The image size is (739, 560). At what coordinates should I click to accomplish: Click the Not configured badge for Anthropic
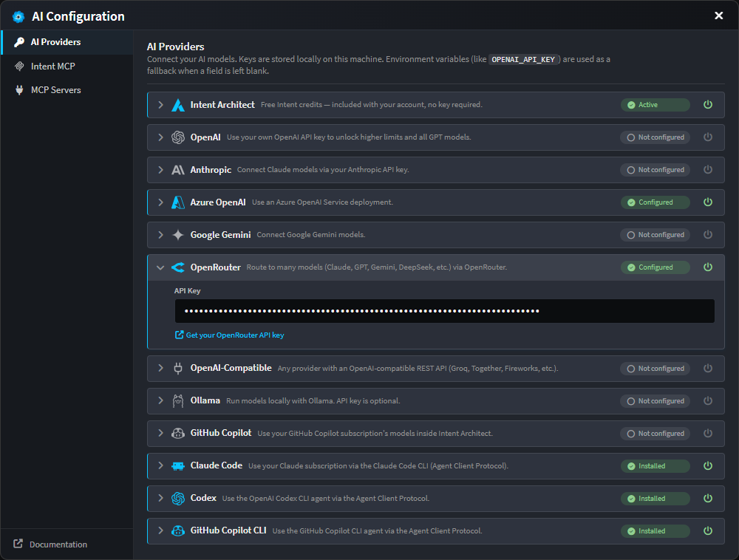(x=655, y=170)
